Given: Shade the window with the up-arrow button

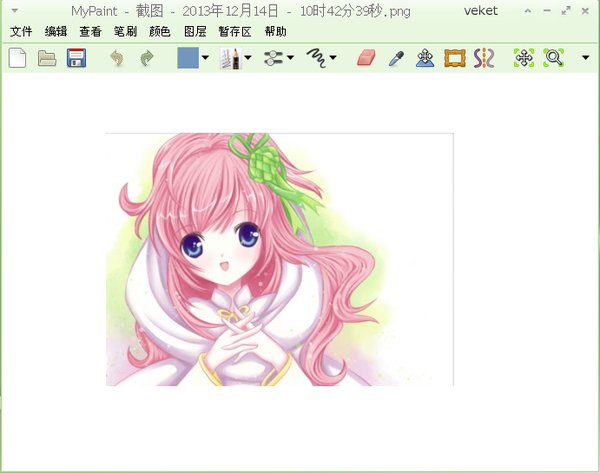Looking at the screenshot, I should click(528, 11).
